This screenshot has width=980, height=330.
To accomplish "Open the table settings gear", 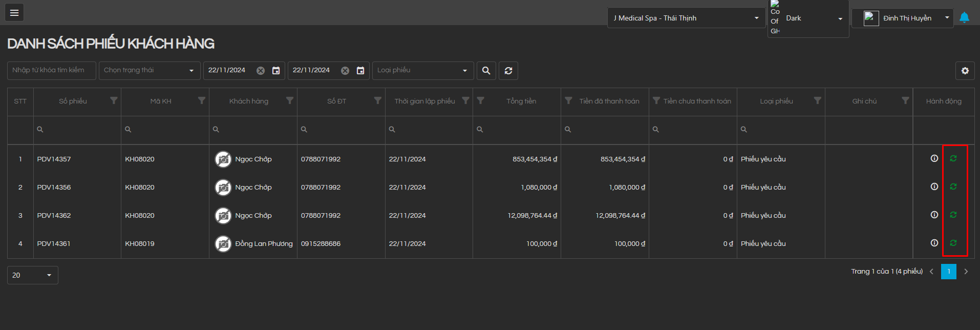I will 965,71.
